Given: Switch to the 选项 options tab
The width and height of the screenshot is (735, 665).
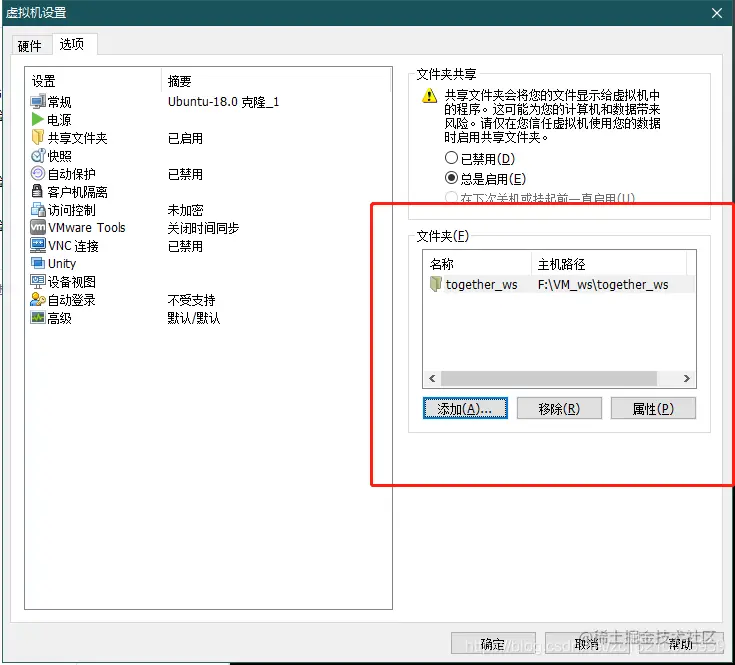Looking at the screenshot, I should click(72, 44).
